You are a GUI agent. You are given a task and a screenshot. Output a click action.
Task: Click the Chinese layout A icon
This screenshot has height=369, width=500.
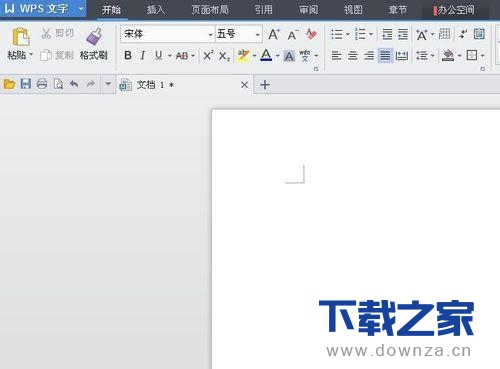422,34
